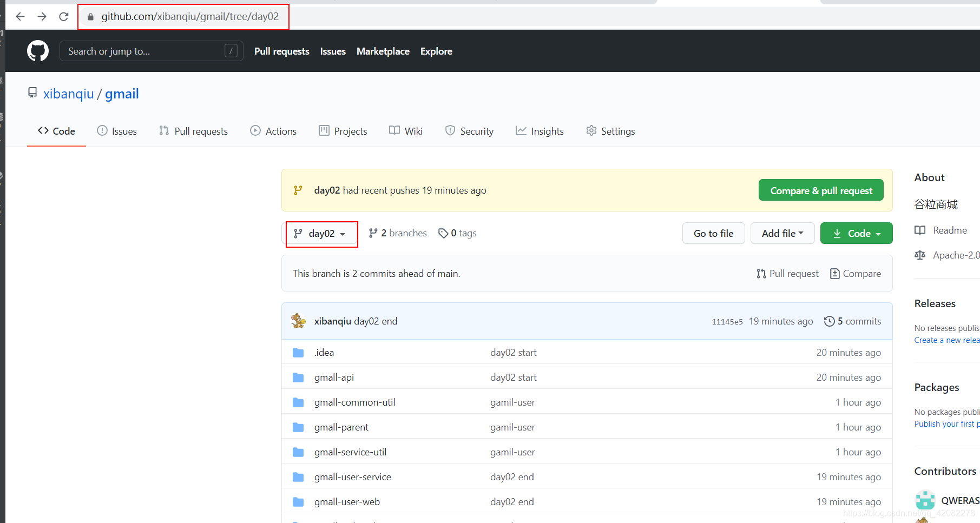Click the gmall-api folder icon
This screenshot has height=523, width=980.
(298, 378)
